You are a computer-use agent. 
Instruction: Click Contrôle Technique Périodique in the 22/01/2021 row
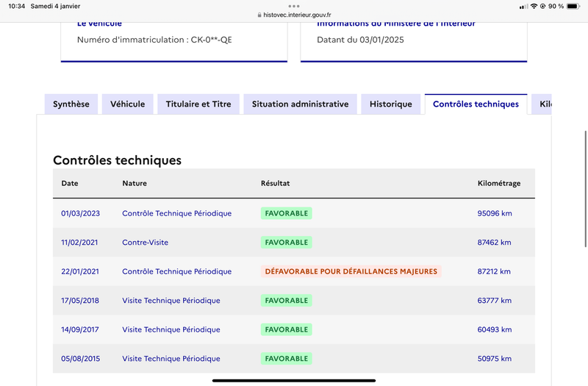[177, 271]
